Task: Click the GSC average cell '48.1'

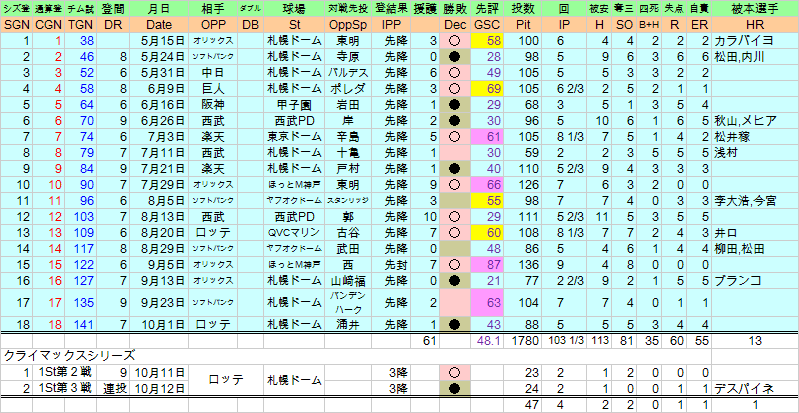Action: pyautogui.click(x=487, y=341)
